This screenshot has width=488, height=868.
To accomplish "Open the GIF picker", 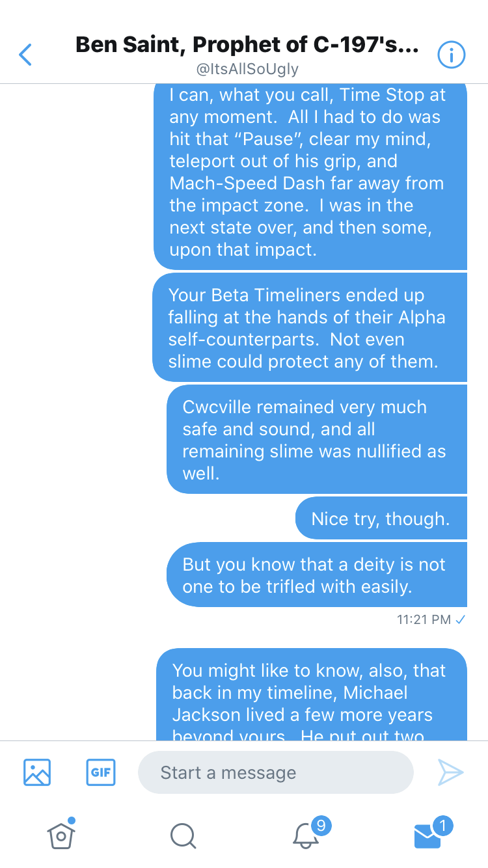I will click(x=100, y=772).
